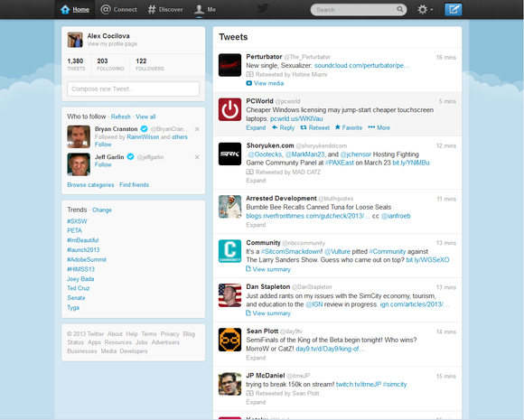Open the soundcloud.com/perturbator link
This screenshot has height=420, width=524.
click(362, 66)
